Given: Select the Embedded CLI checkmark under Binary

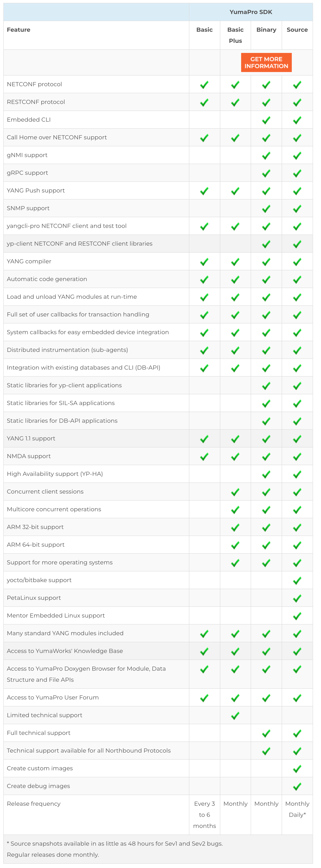Looking at the screenshot, I should click(266, 120).
